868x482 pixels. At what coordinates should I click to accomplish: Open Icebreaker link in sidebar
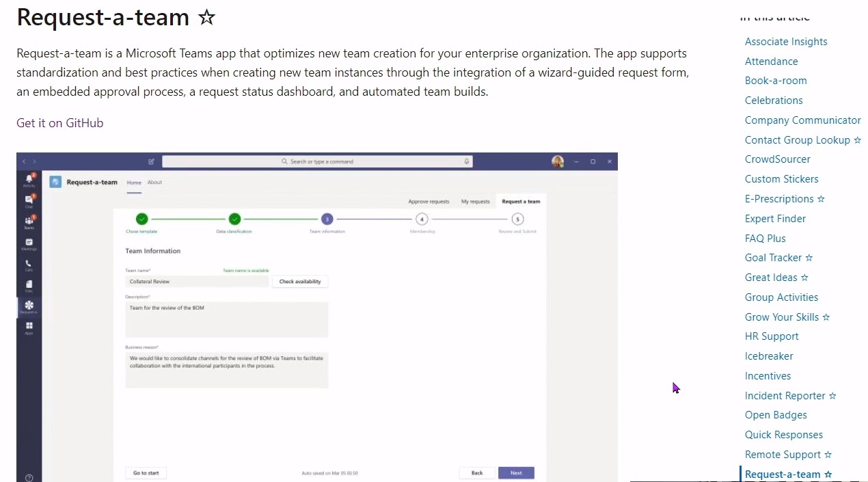coord(769,356)
